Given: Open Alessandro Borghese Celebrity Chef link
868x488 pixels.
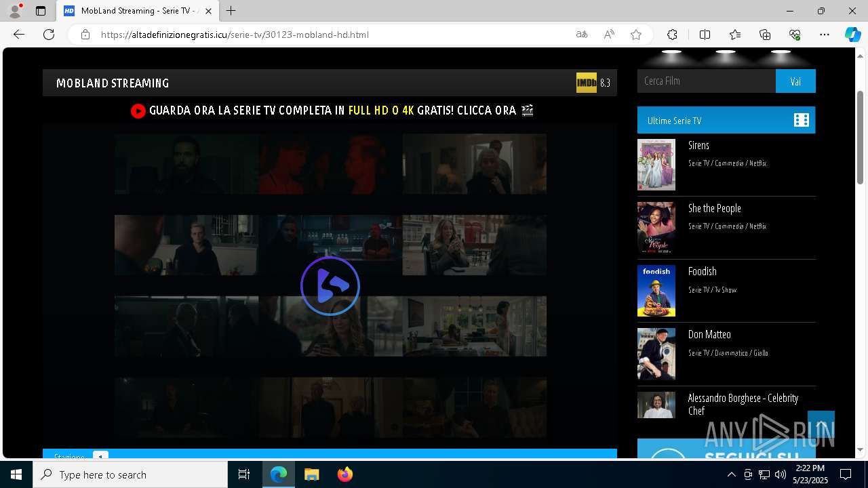Looking at the screenshot, I should tap(743, 404).
